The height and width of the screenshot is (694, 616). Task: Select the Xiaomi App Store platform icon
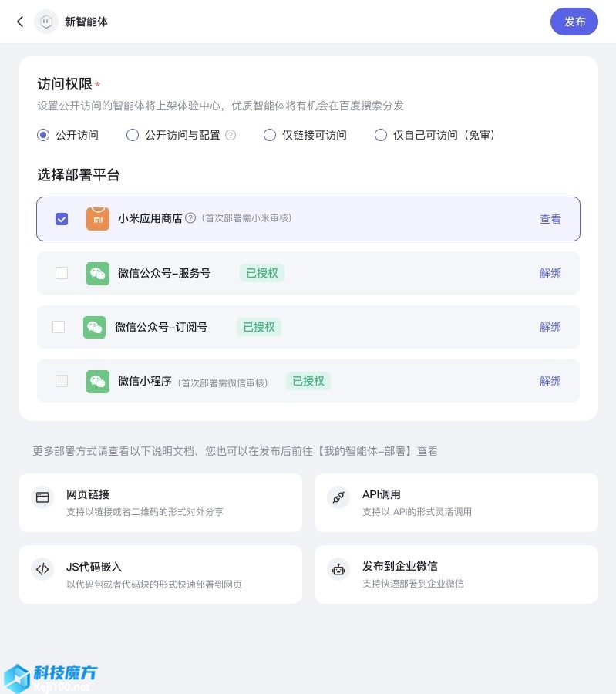(x=98, y=219)
